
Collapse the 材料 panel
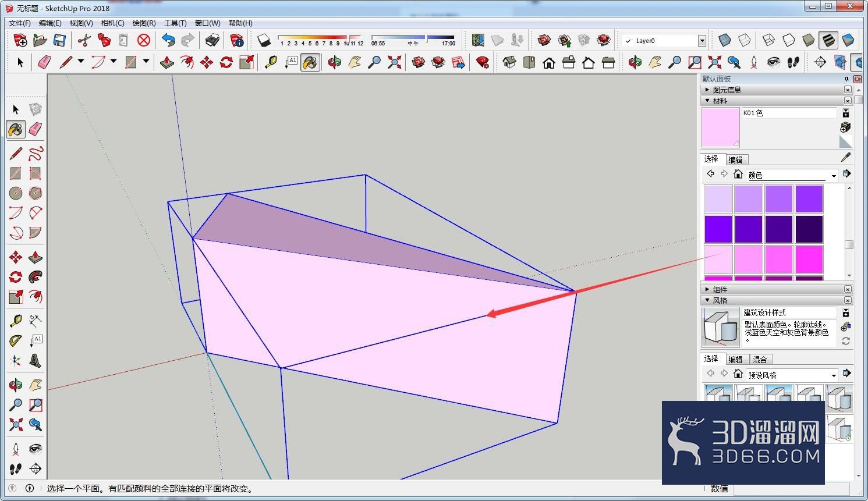pos(707,101)
